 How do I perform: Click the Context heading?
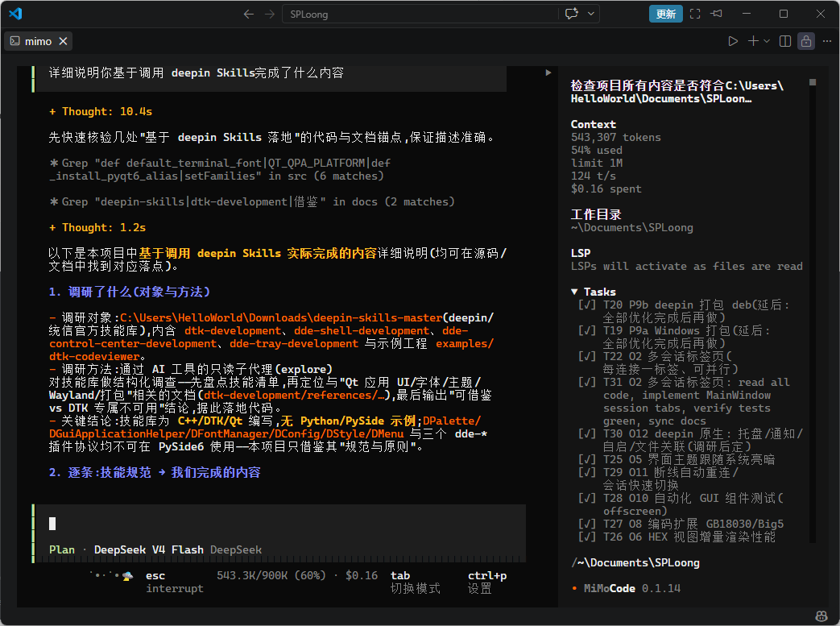(593, 124)
